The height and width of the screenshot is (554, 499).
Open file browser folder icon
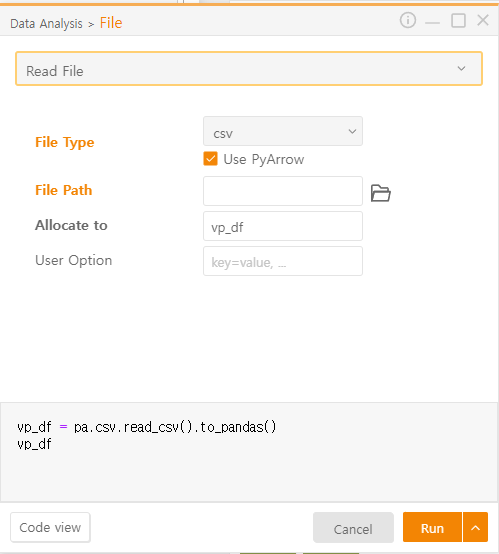381,193
